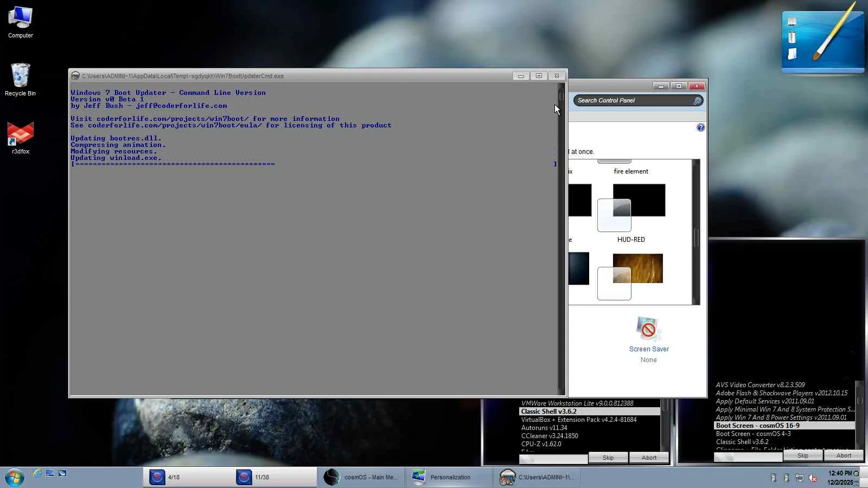
Task: Select VirtualBox + Extension Pack entry
Action: pos(579,420)
